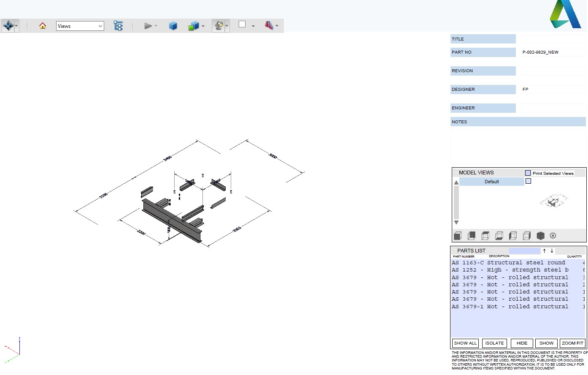588x375 pixels.
Task: Select the shaded display mode cube
Action: [x=173, y=25]
